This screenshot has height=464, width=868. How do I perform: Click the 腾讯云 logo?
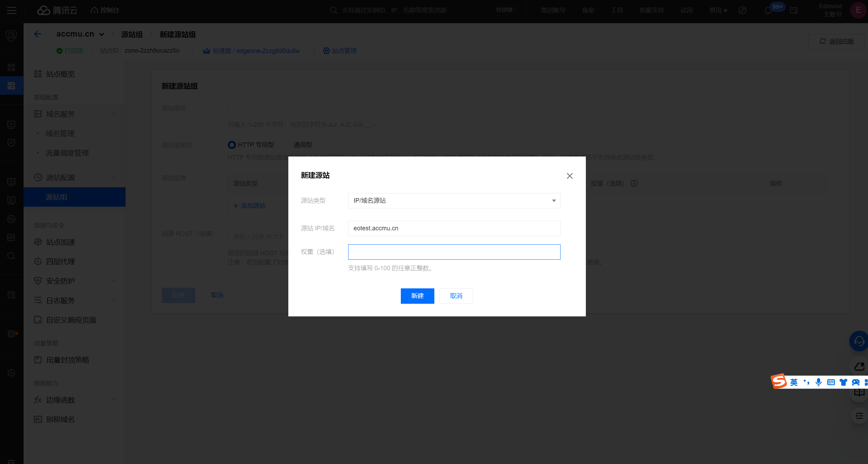click(57, 10)
